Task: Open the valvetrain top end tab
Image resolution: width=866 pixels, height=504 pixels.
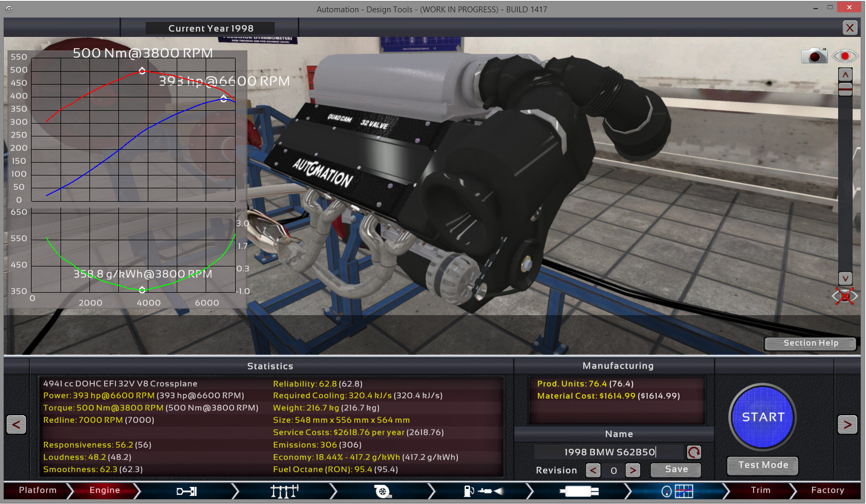Action: (x=284, y=491)
